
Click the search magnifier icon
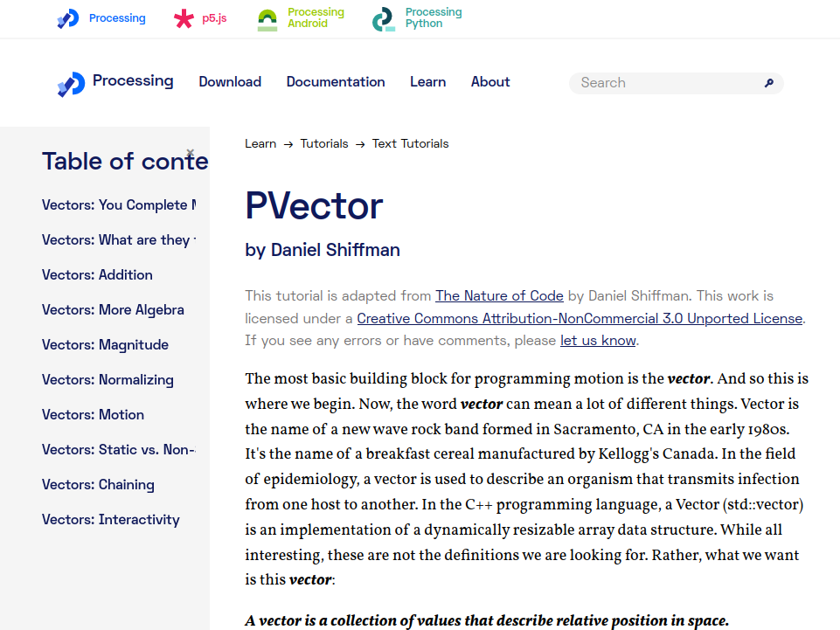[769, 83]
